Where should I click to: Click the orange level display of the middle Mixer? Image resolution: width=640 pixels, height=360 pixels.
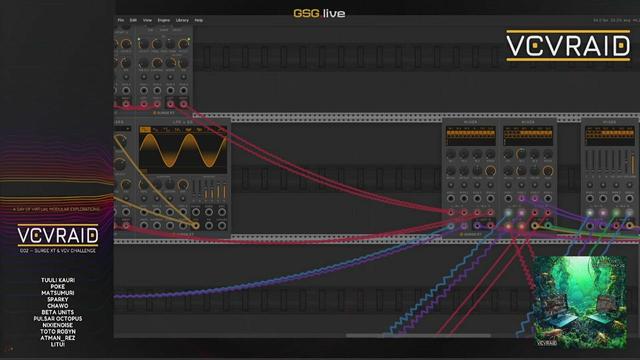point(528,136)
